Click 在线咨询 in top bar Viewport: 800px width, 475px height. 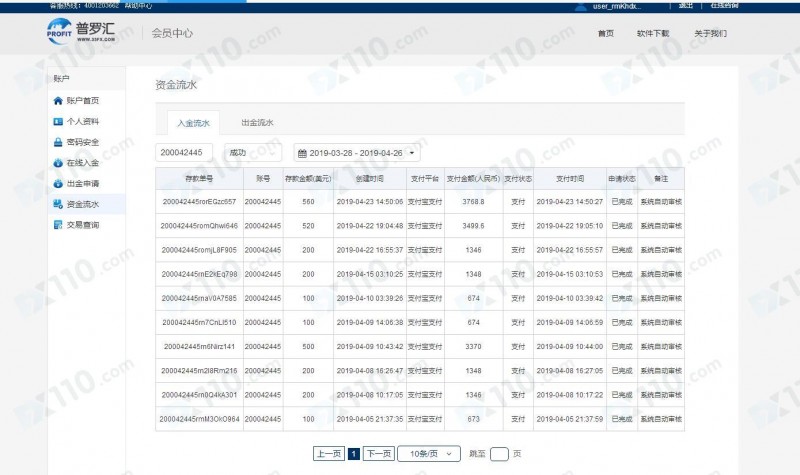pyautogui.click(x=724, y=5)
